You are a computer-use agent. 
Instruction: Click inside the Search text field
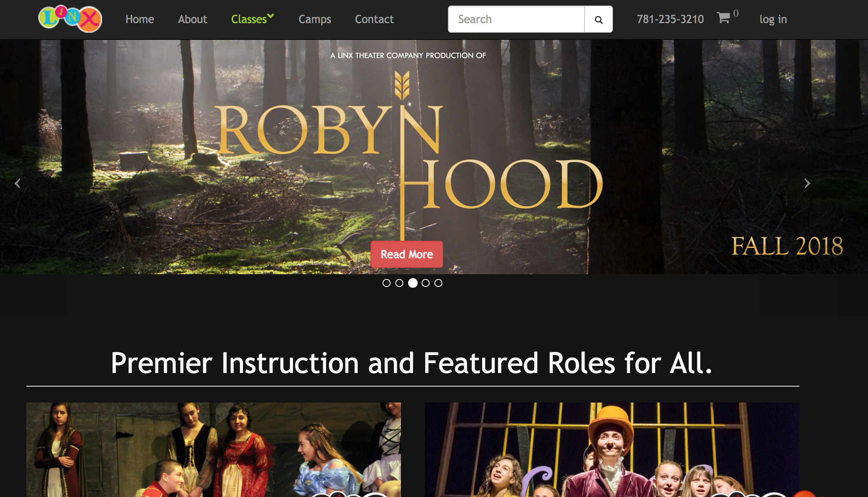[x=516, y=19]
